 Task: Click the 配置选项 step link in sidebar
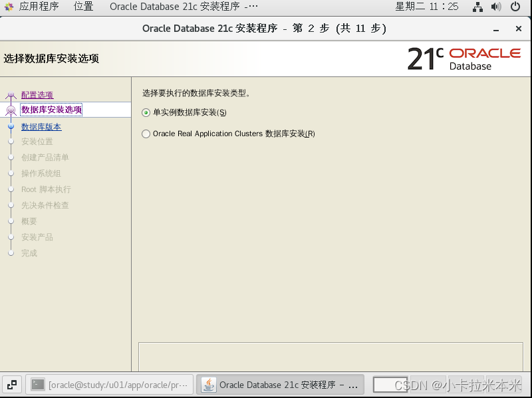point(37,95)
